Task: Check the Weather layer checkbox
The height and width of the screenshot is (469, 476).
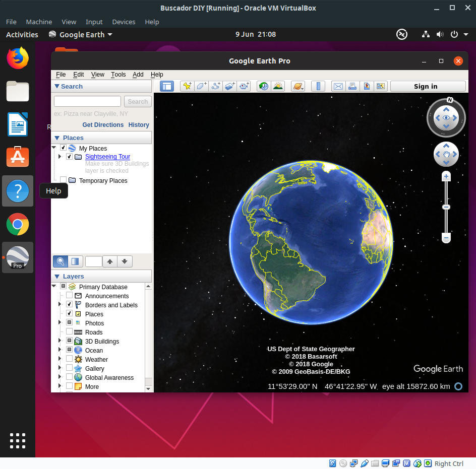Action: point(69,359)
